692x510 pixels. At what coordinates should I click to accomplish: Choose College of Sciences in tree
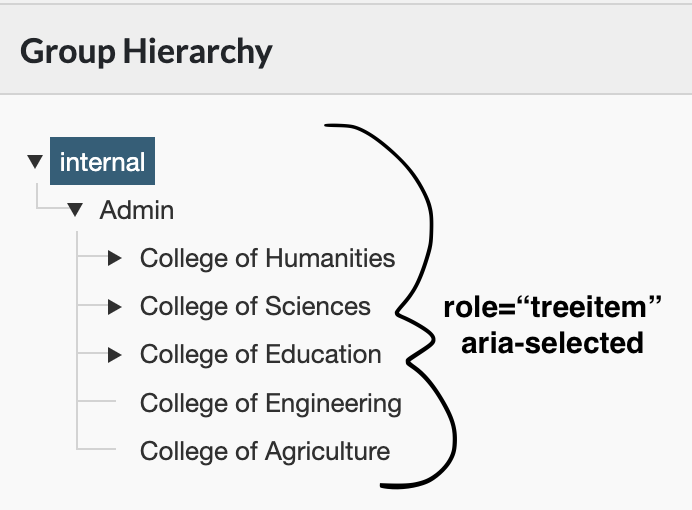(x=255, y=306)
